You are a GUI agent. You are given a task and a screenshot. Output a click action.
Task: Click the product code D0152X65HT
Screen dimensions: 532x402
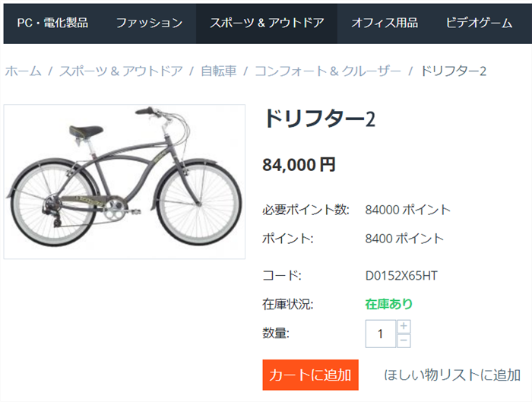click(x=401, y=275)
